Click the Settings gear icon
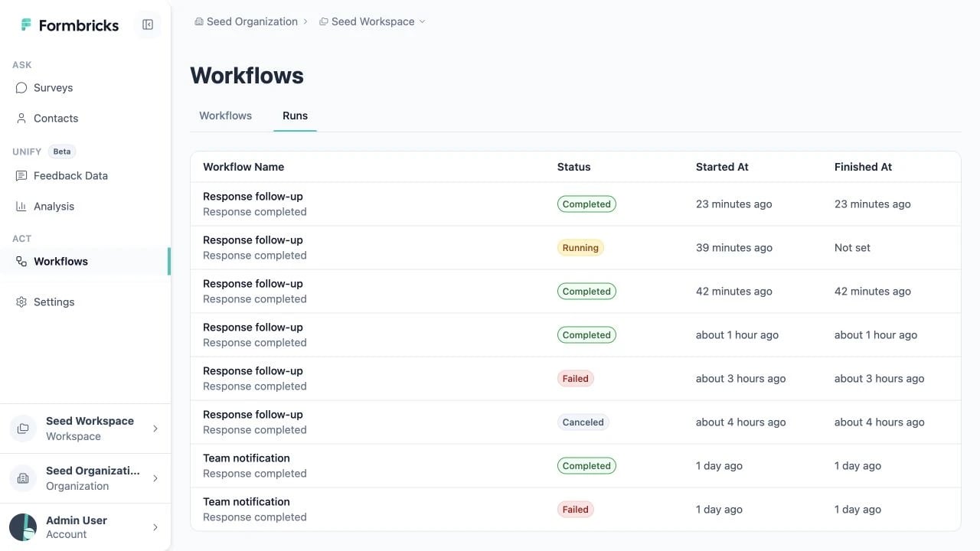 [21, 302]
